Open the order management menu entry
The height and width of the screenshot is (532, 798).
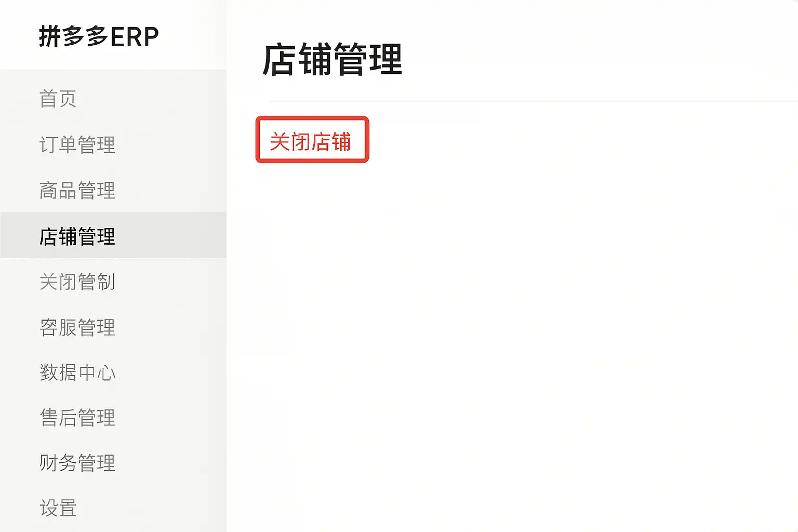point(113,144)
